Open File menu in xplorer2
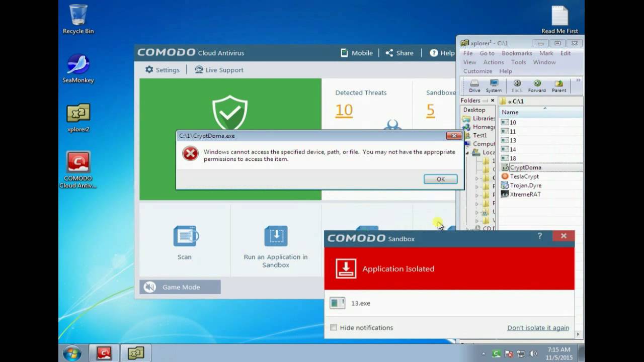Image resolution: width=644 pixels, height=362 pixels. point(468,53)
